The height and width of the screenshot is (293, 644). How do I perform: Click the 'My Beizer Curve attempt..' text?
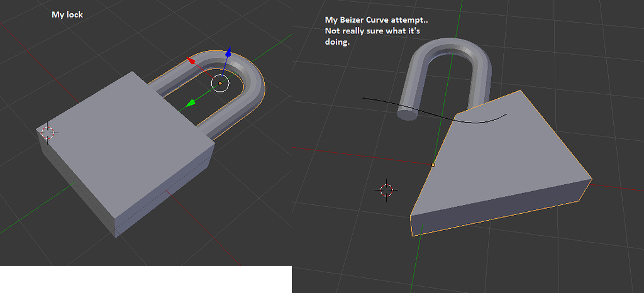pyautogui.click(x=377, y=19)
